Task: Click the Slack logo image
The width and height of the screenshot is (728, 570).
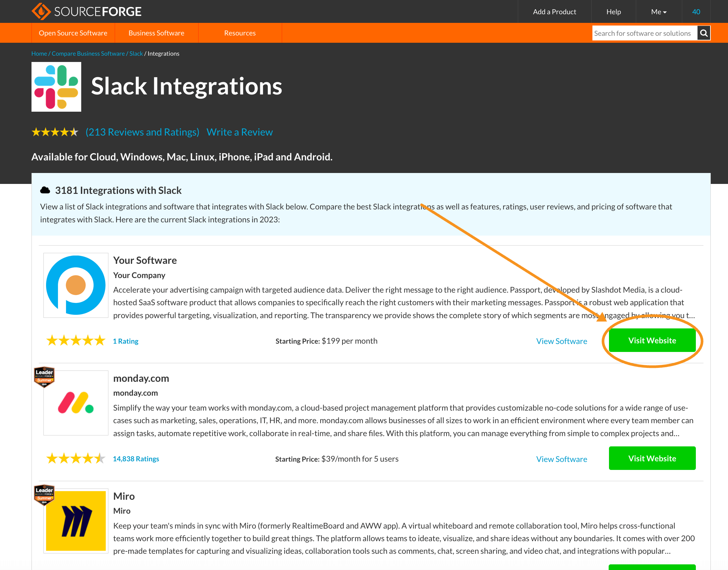Action: (56, 87)
